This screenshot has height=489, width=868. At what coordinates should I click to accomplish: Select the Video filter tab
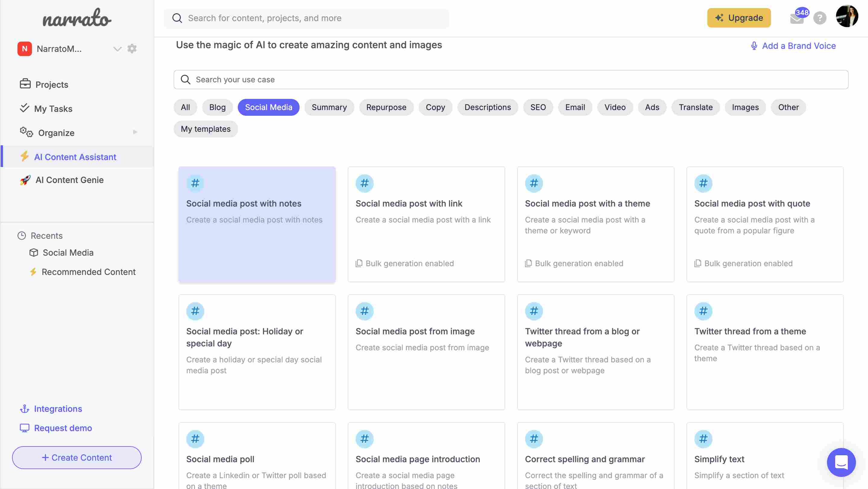tap(615, 107)
